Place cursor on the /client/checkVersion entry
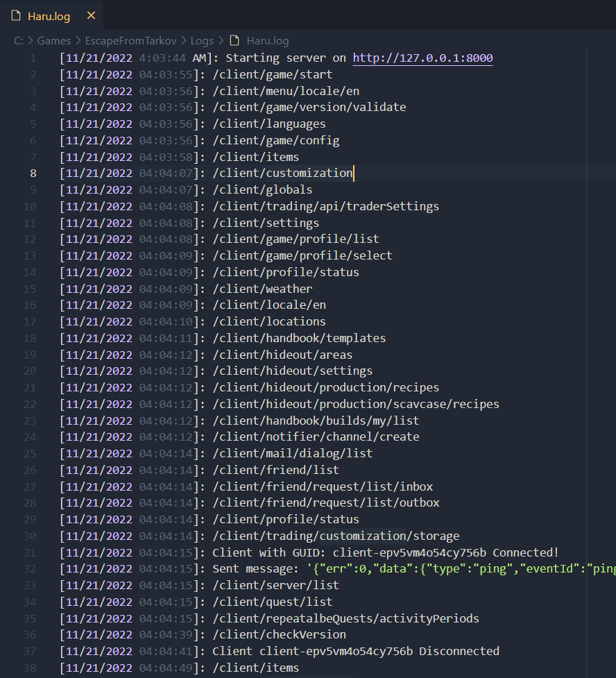The image size is (616, 678). pos(279,634)
